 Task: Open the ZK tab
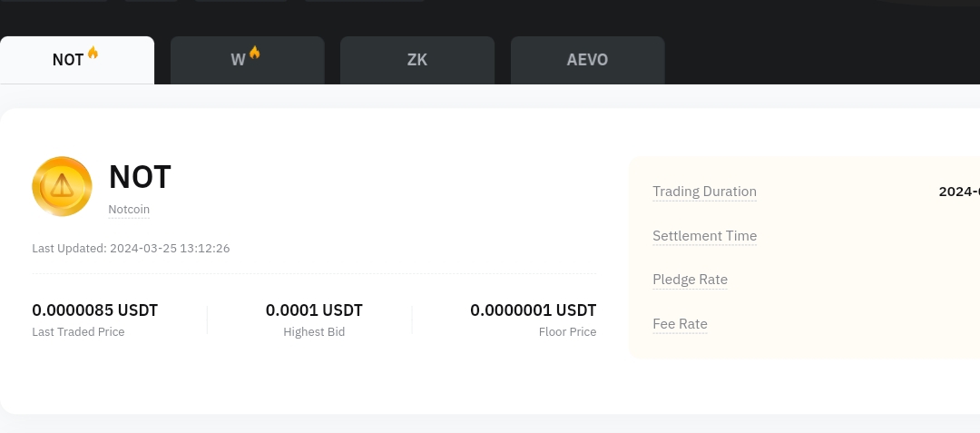[417, 60]
